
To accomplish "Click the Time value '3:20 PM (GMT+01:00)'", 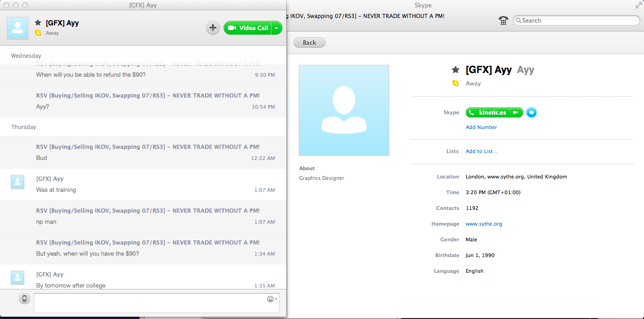I will (493, 192).
